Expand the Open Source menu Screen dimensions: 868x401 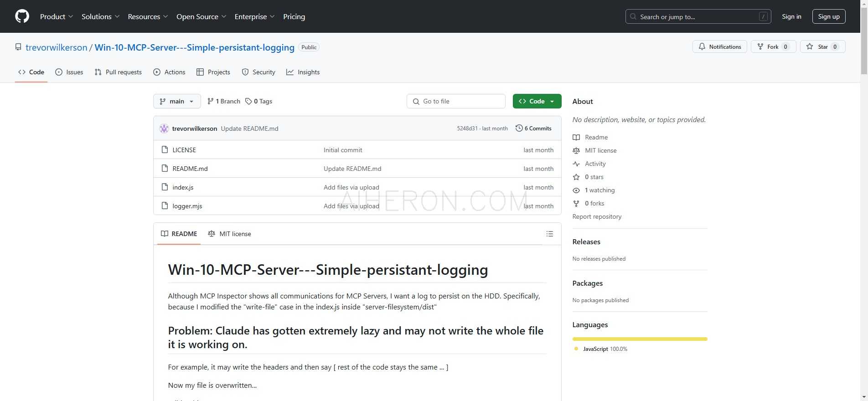click(201, 16)
